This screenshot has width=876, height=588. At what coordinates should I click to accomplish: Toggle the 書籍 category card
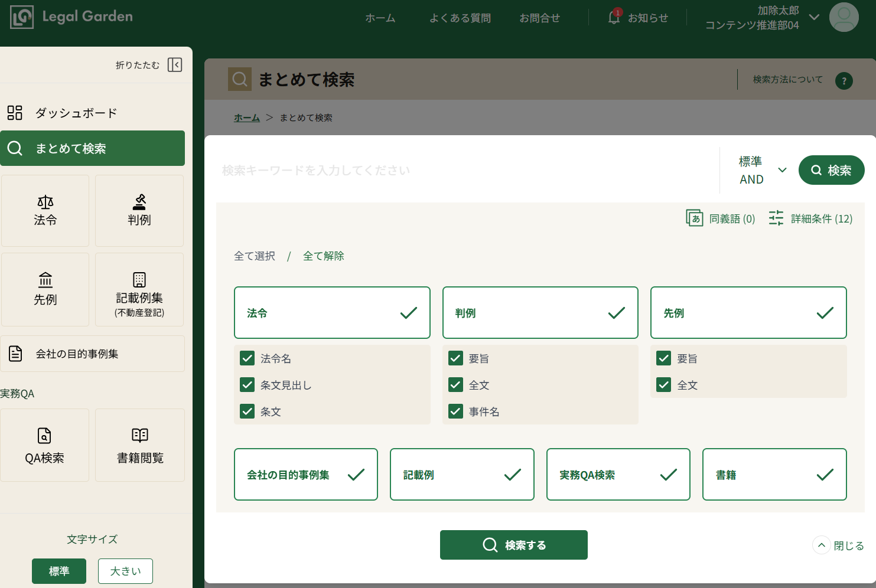click(x=774, y=475)
